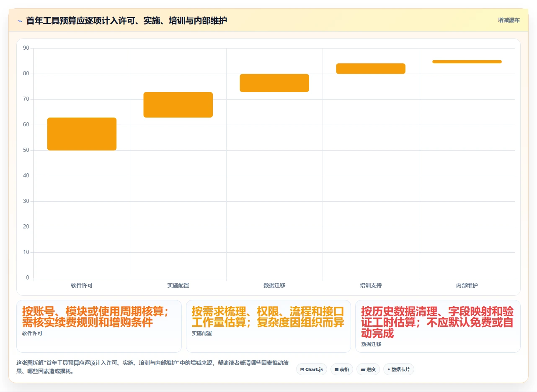This screenshot has height=392, width=537.
Task: Select the thin 内部维护 waterfall bar
Action: point(467,61)
